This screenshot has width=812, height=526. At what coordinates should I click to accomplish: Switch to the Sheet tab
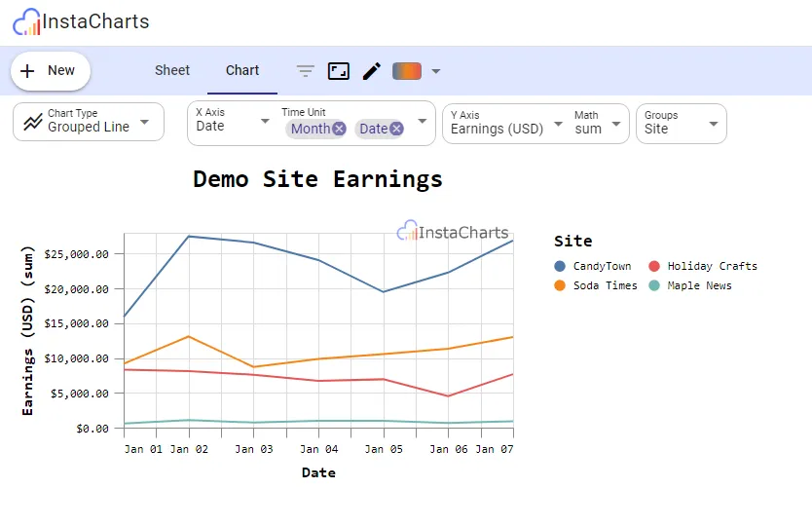[x=172, y=70]
